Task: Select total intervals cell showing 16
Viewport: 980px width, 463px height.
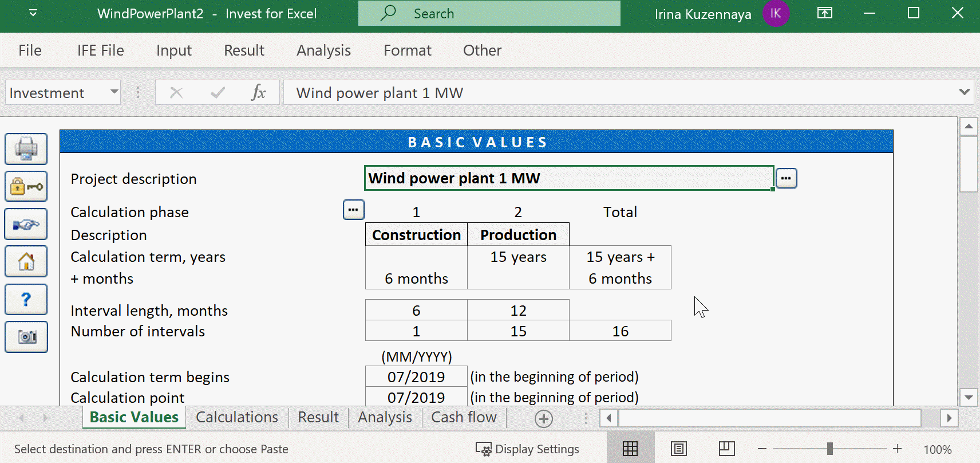Action: (x=620, y=331)
